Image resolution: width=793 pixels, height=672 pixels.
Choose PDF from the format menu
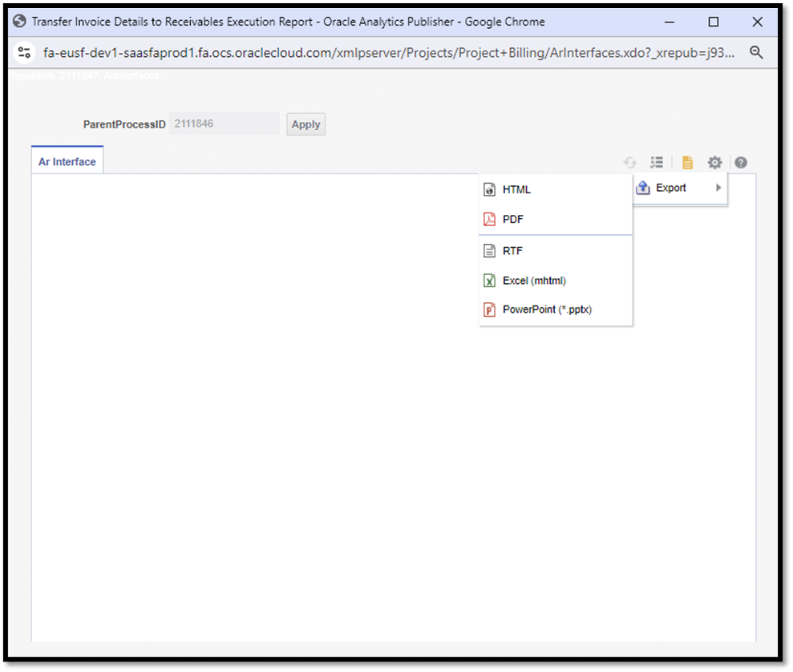pyautogui.click(x=556, y=220)
